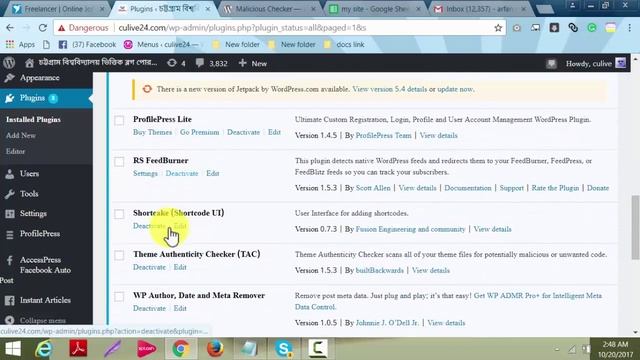640x360 pixels.
Task: Open plugin Editor submenu
Action: 16,151
